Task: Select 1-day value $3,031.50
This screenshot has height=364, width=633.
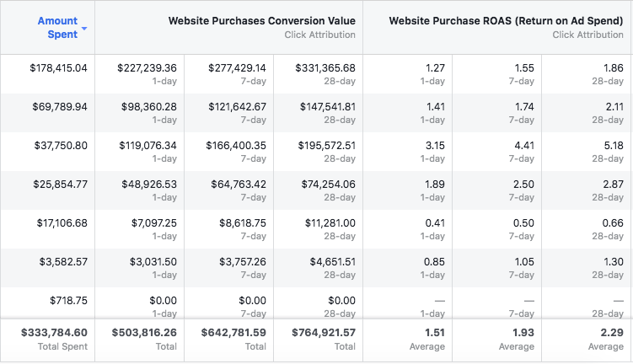Action: point(153,261)
